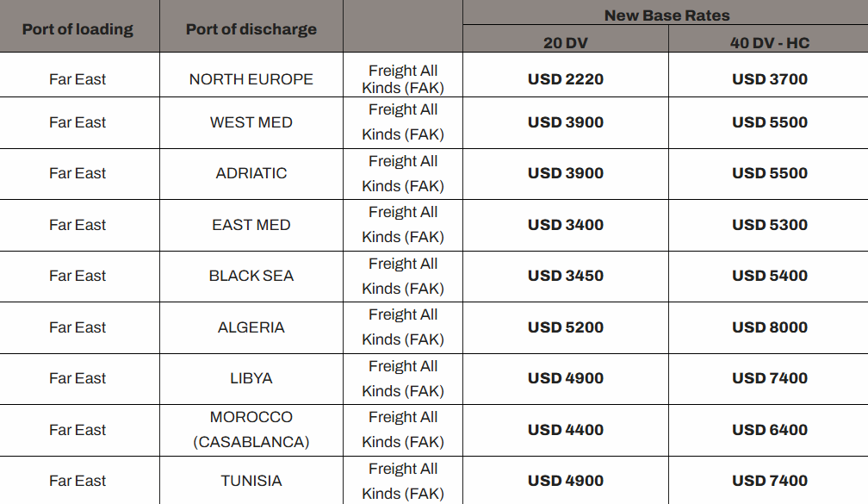Click the USD 2220 rate cell
The width and height of the screenshot is (868, 504).
pyautogui.click(x=565, y=79)
